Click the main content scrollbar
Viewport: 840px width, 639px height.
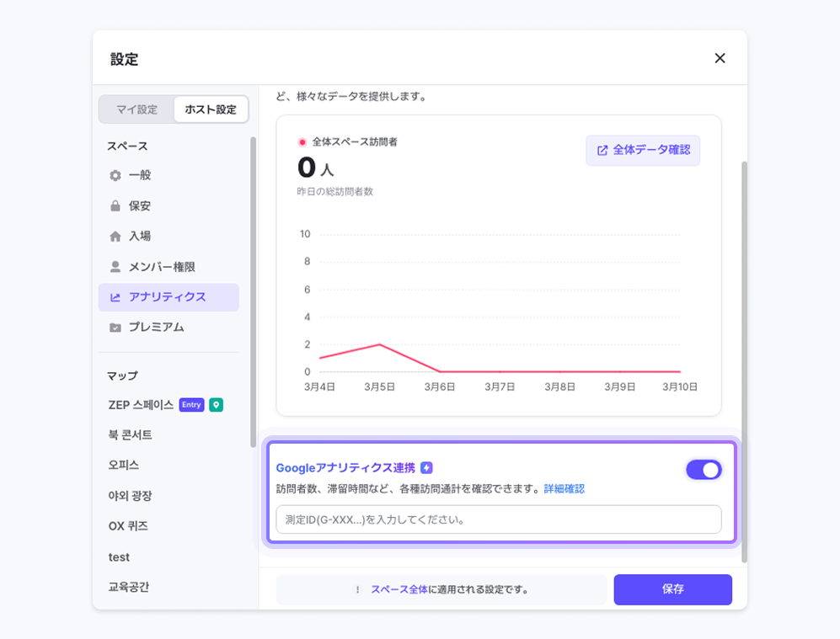(x=744, y=362)
